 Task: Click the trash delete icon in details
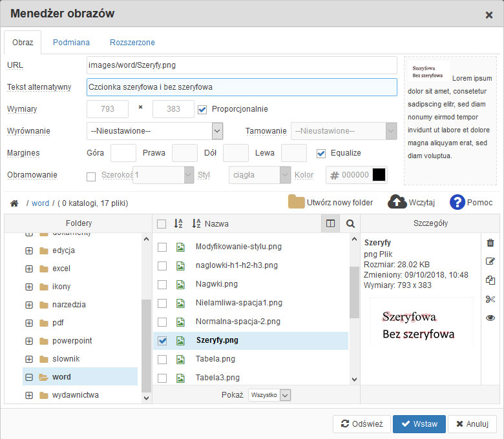(x=490, y=243)
